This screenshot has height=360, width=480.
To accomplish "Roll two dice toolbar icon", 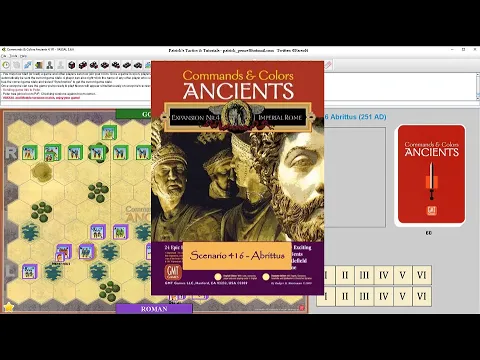I will pos(83,65).
